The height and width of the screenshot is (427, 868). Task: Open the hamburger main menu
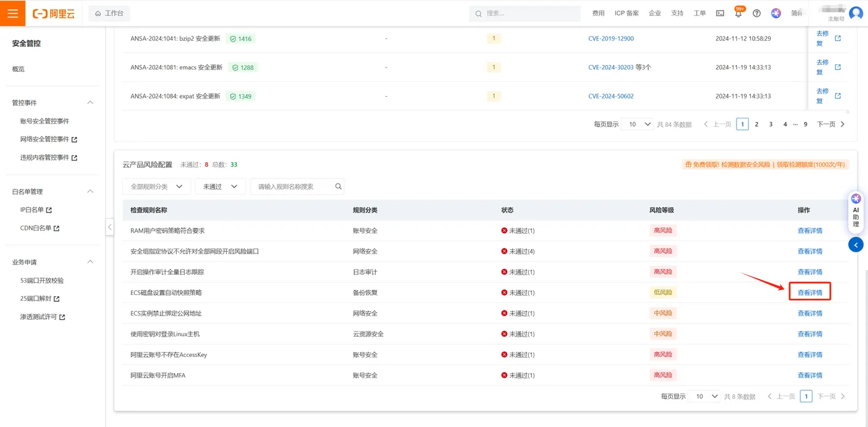(x=12, y=13)
